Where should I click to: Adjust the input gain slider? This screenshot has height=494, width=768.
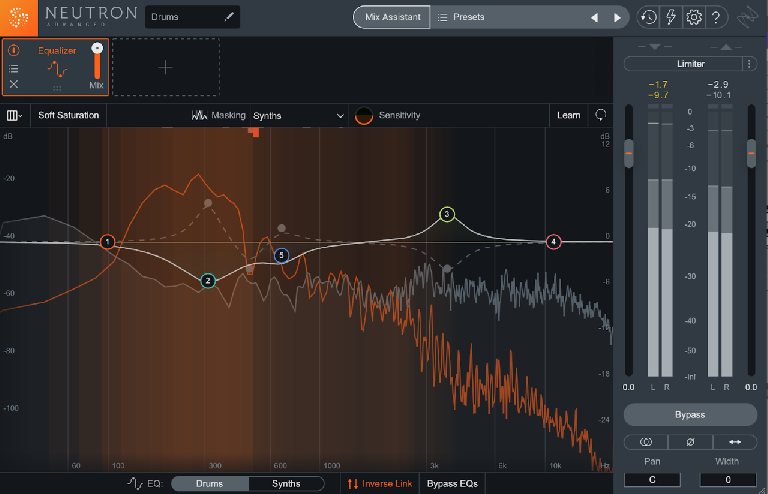click(x=629, y=153)
